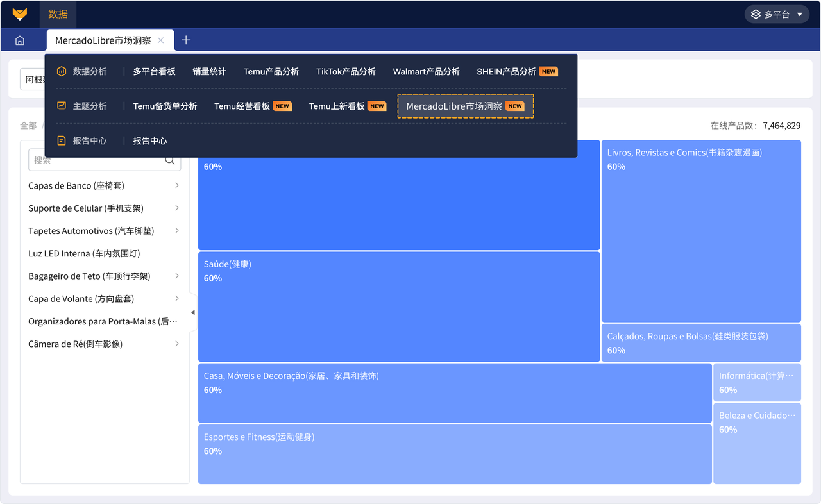Open the 数据 top menu
The height and width of the screenshot is (504, 821).
coord(58,14)
